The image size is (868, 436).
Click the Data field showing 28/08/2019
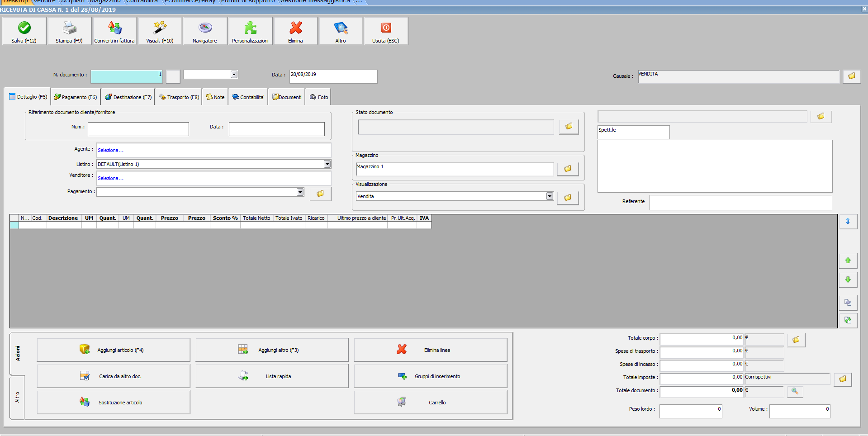(x=333, y=76)
